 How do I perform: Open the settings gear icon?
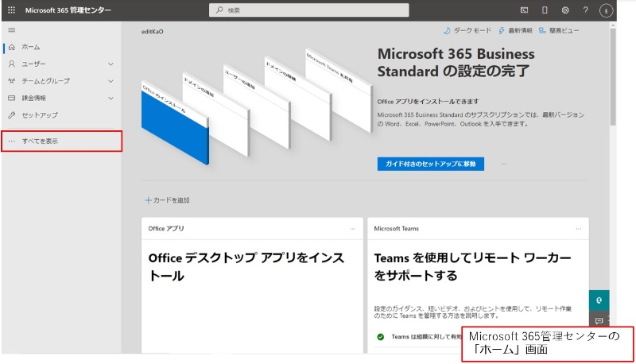coord(565,10)
